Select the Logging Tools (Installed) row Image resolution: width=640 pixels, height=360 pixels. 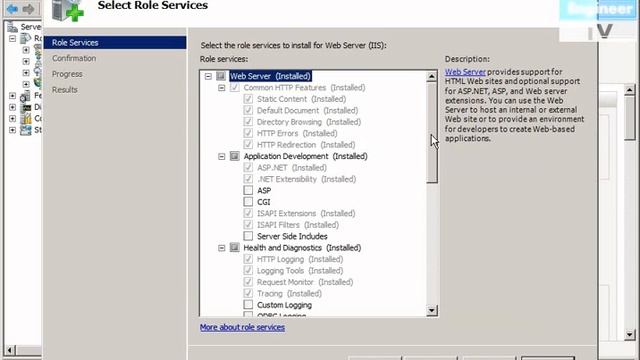[x=300, y=271]
